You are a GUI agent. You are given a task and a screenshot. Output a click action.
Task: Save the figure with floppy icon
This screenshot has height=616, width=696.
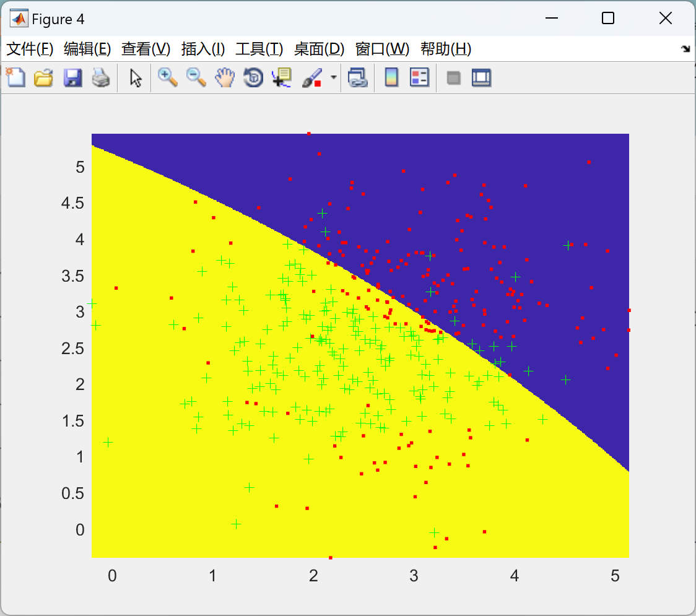[72, 77]
